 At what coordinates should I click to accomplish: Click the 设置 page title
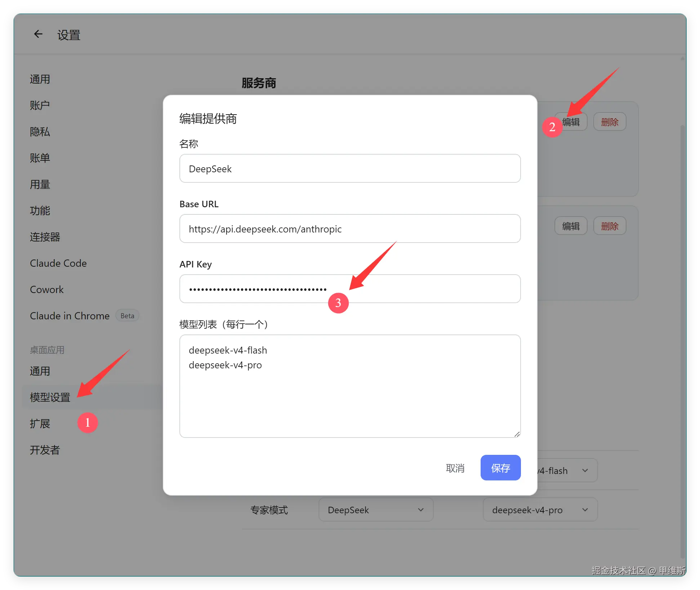coord(69,35)
